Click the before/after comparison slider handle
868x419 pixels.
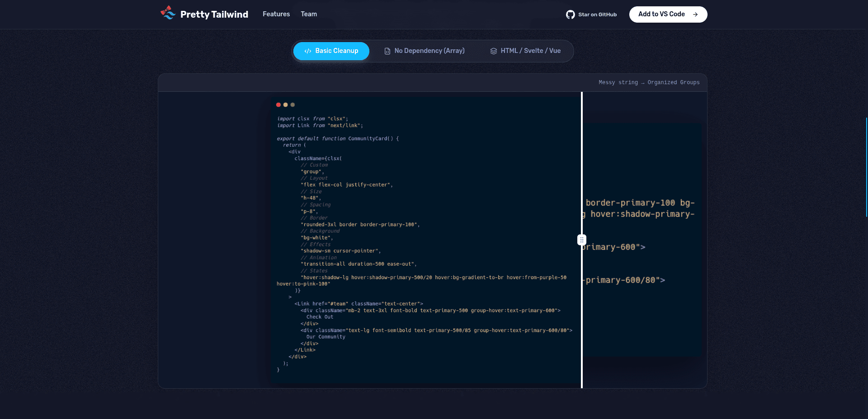[582, 240]
